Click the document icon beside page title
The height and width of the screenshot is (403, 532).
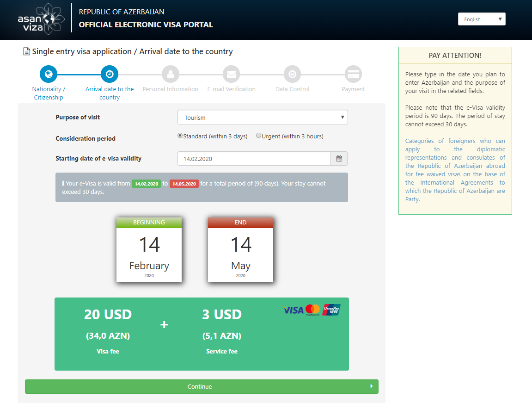point(26,51)
